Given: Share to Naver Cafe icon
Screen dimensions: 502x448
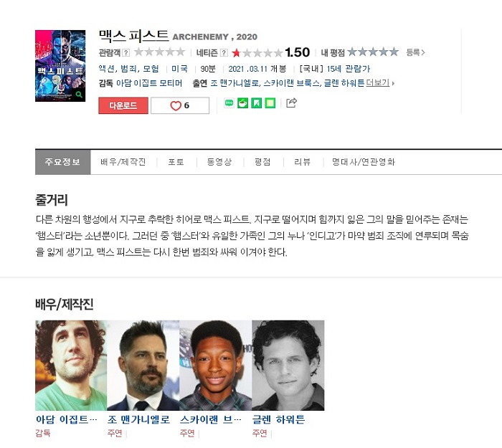Looking at the screenshot, I should (x=242, y=103).
